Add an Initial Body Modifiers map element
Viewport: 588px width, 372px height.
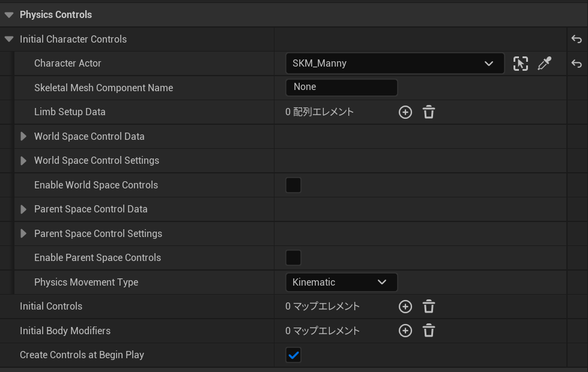[x=405, y=331]
